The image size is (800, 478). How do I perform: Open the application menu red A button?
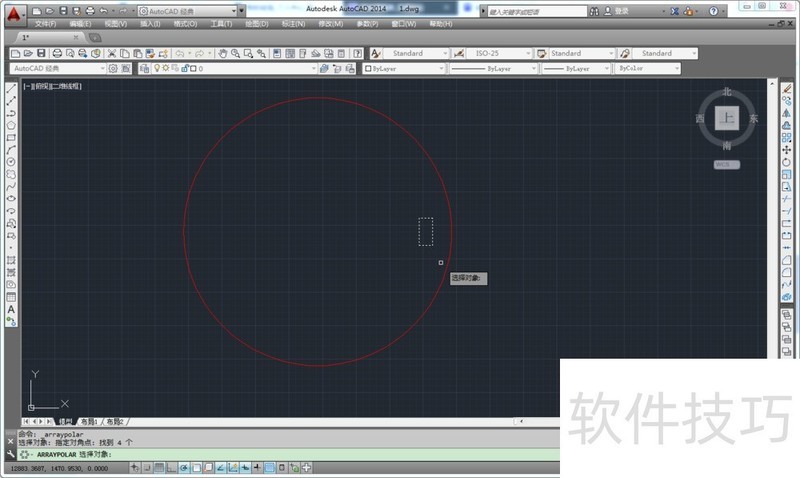(x=14, y=14)
